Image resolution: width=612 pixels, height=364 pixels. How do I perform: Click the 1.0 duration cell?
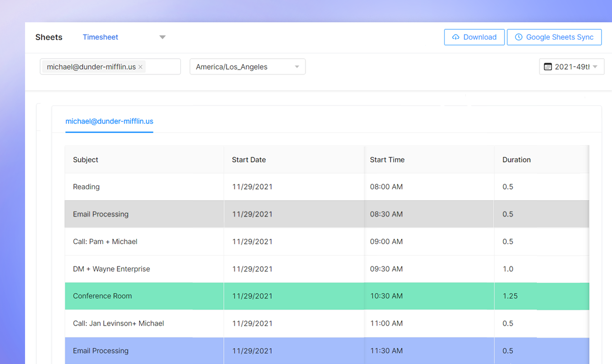point(541,269)
